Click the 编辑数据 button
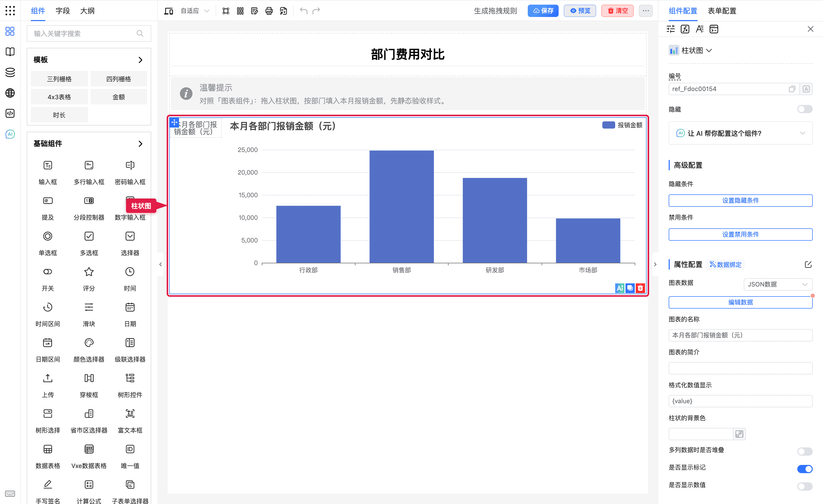The height and width of the screenshot is (504, 823). point(740,302)
